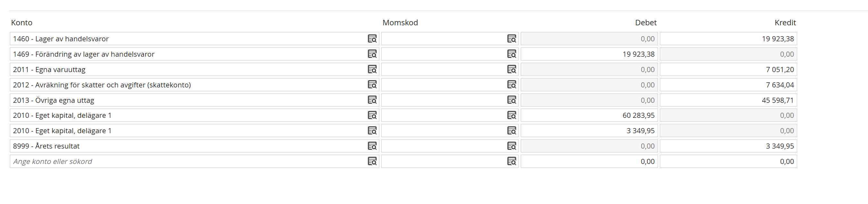Image resolution: width=868 pixels, height=204 pixels.
Task: Open account search icon for 1460 Lager av handelsvaror
Action: (372, 39)
